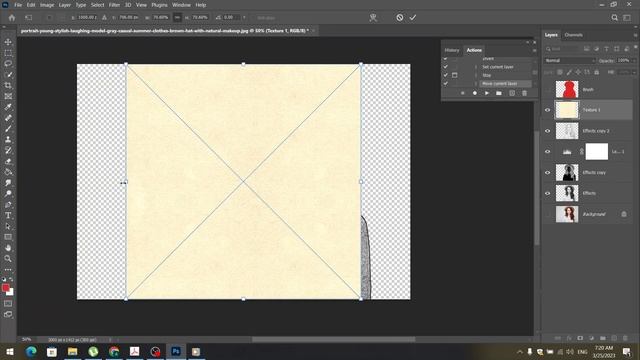
Task: Cancel the transform in options bar
Action: point(400,18)
